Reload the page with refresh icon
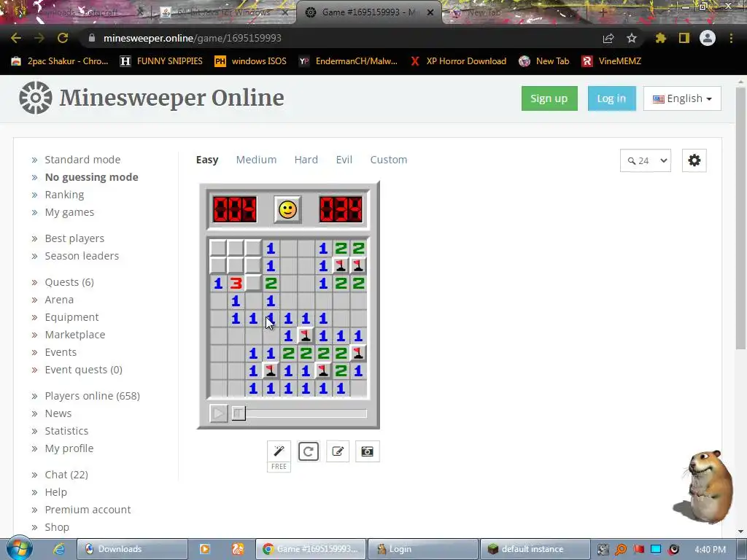The image size is (747, 560). coord(63,38)
